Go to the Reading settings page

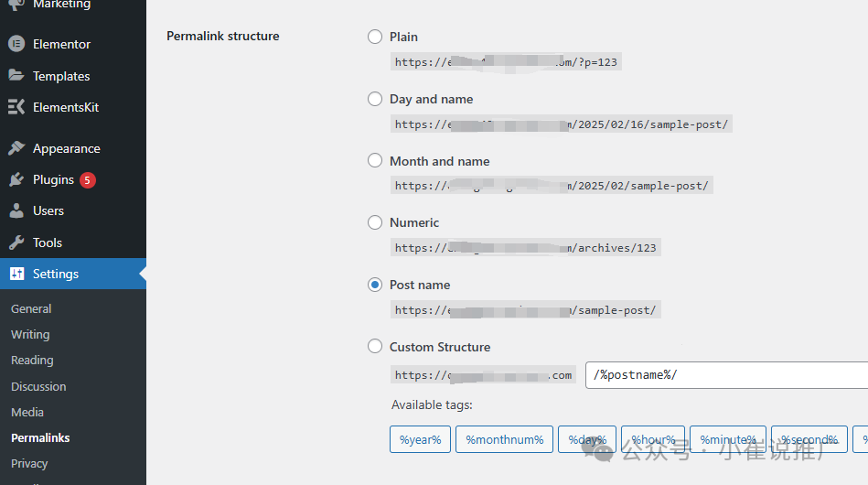32,360
